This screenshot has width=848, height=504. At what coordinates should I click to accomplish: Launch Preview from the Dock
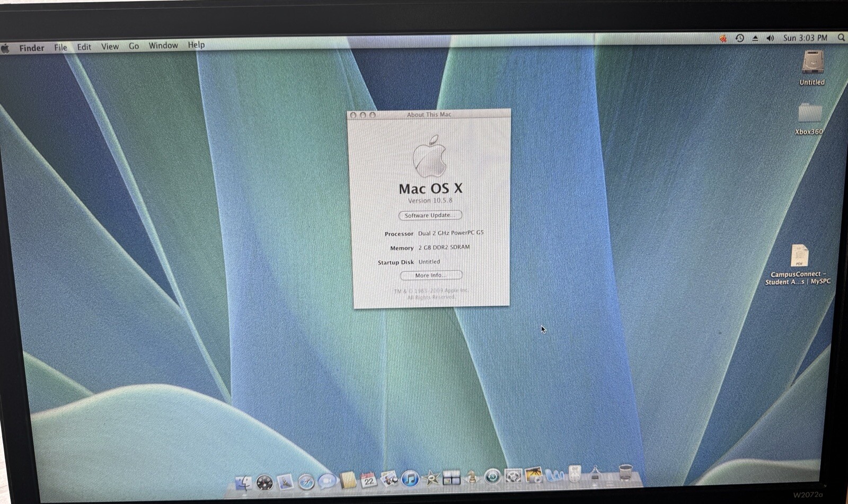pyautogui.click(x=389, y=480)
